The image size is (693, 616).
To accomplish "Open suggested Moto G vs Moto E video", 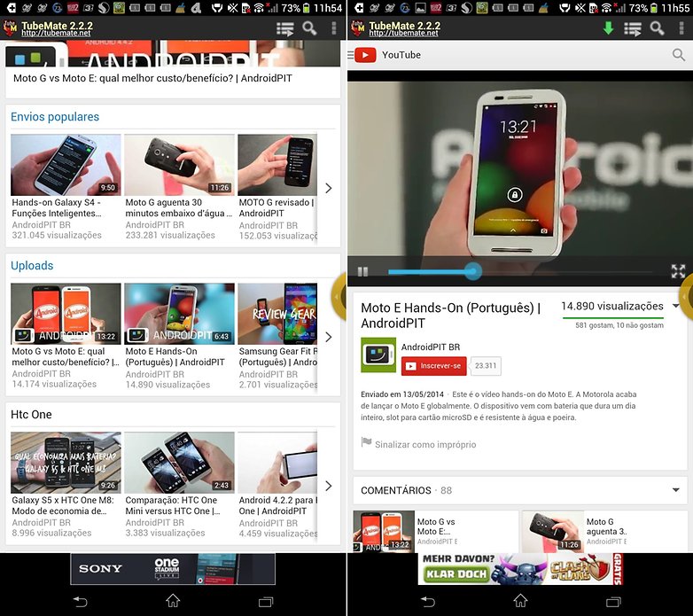I will coord(435,532).
